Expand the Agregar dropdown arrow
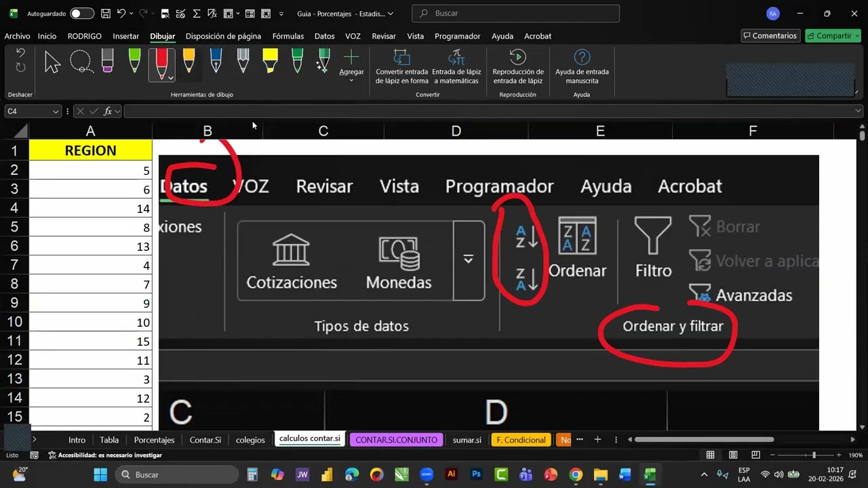The image size is (868, 488). [x=351, y=81]
